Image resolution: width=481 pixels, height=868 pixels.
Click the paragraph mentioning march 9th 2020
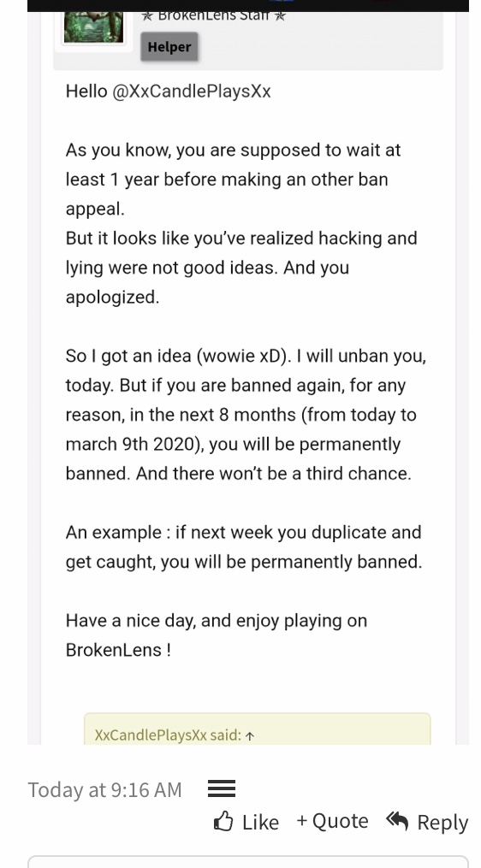(246, 415)
